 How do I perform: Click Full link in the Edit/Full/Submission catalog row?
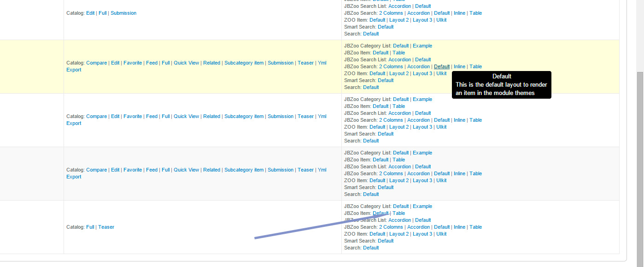tap(103, 13)
